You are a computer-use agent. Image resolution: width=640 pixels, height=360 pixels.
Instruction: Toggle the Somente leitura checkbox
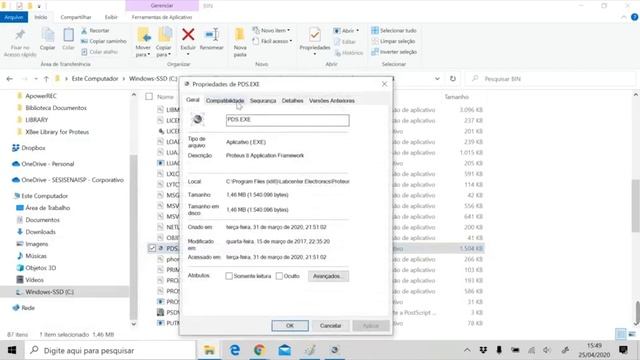coord(229,276)
